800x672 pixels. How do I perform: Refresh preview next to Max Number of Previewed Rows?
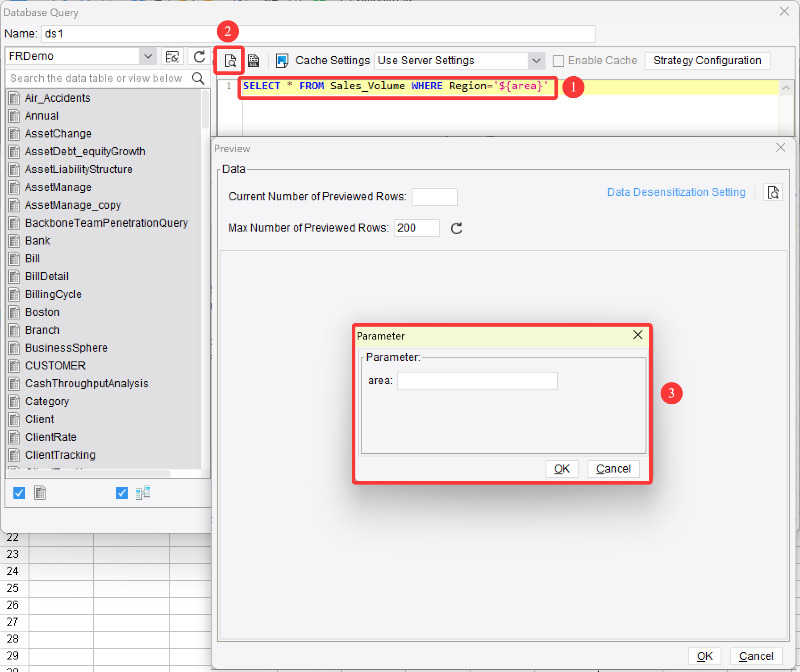pos(456,228)
